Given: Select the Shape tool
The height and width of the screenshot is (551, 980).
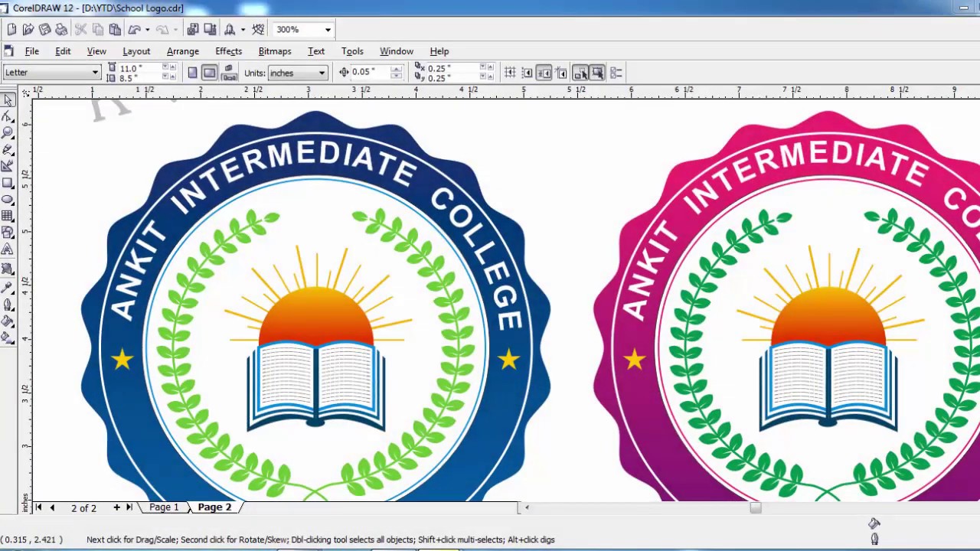Looking at the screenshot, I should coord(8,116).
